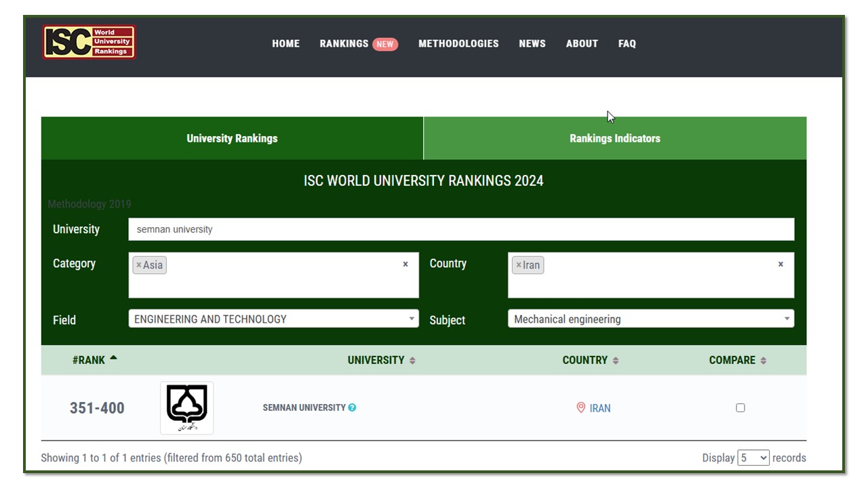
Task: Expand the Subject dropdown showing Mechanical engineering
Action: (x=650, y=319)
